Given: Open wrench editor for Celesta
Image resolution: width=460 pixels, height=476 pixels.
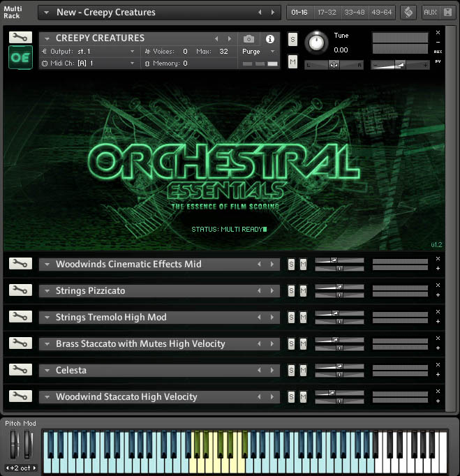Looking at the screenshot, I should tap(20, 369).
